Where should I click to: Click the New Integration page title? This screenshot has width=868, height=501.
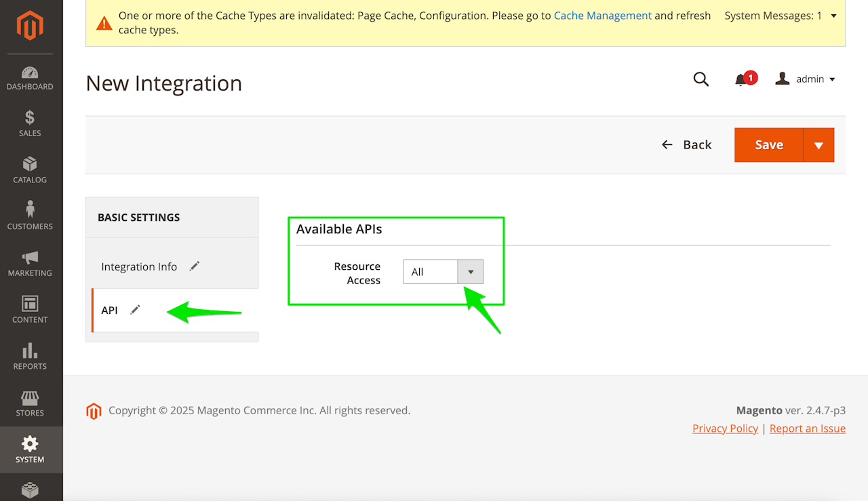[164, 83]
